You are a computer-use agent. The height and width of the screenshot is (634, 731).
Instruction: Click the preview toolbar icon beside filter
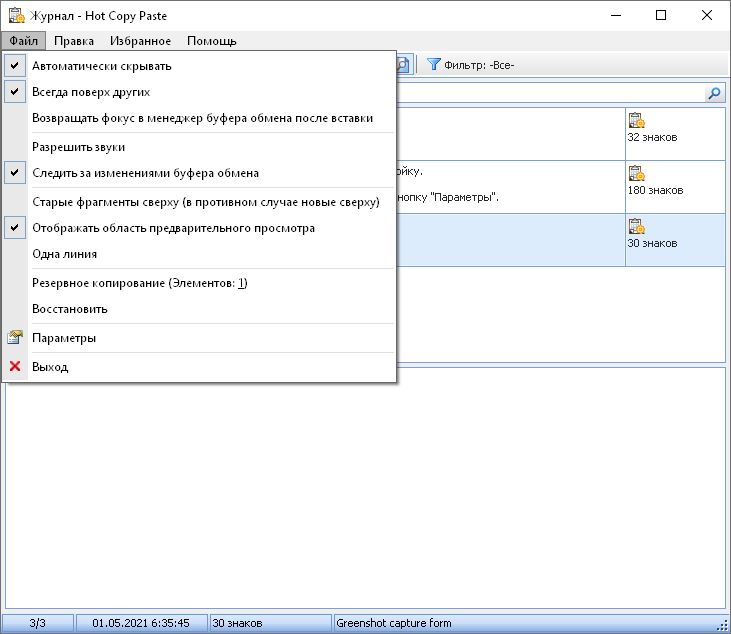point(403,65)
